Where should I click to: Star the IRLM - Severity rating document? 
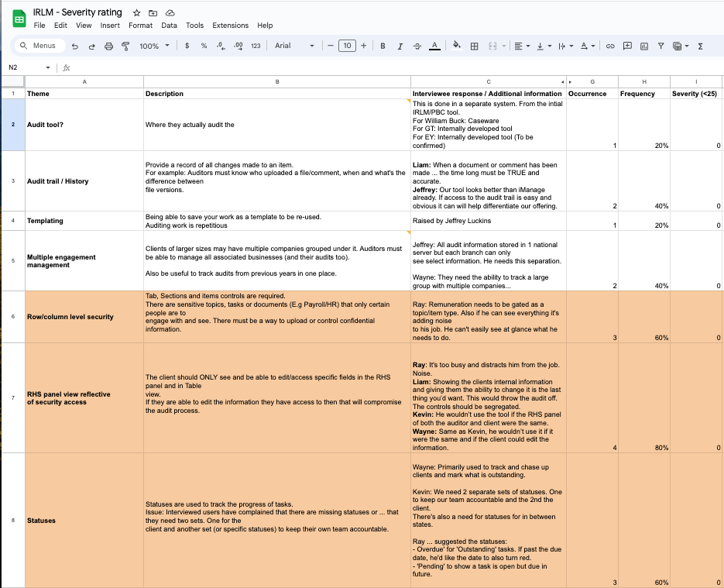(137, 13)
